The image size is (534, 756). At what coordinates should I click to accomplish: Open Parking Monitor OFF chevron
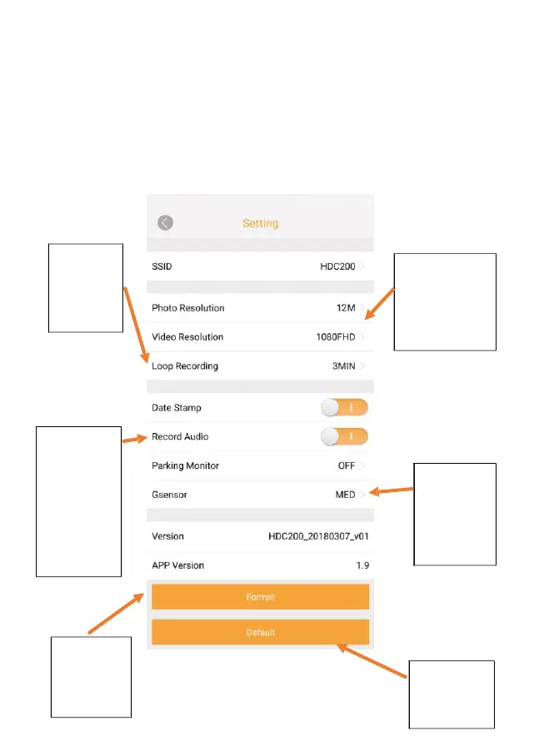click(363, 465)
